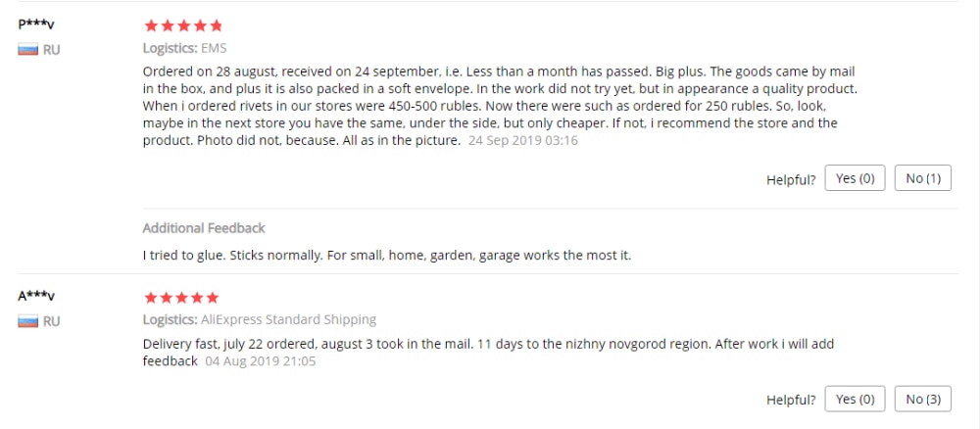
Task: Open reviewer P***v's username
Action: 36,25
